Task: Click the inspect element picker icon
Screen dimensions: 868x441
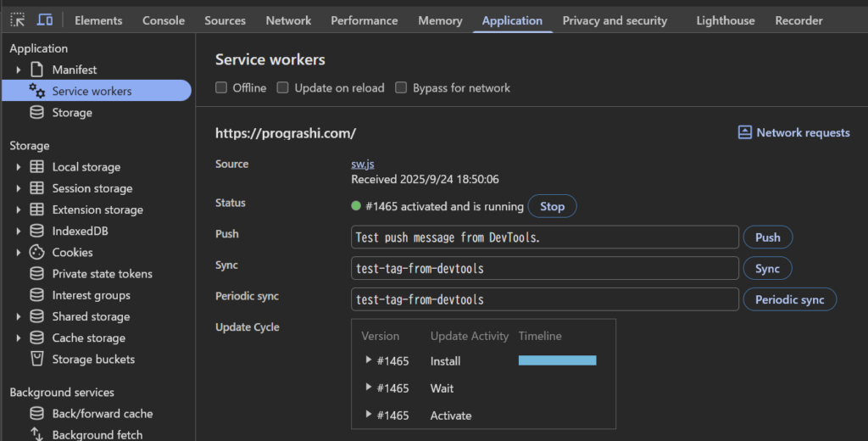Action: [18, 20]
